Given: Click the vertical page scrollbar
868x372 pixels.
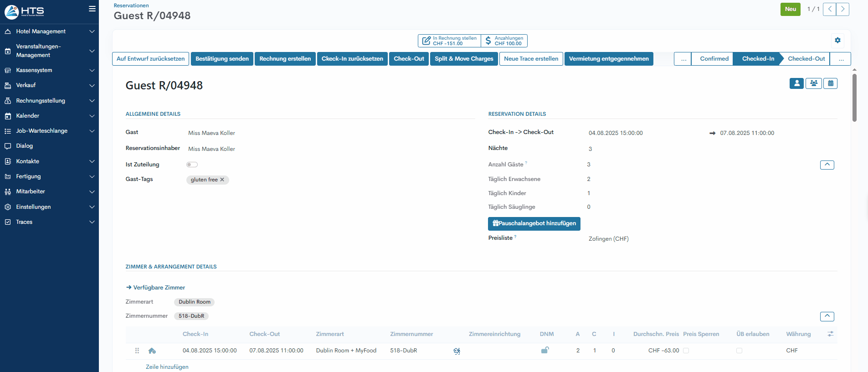Looking at the screenshot, I should click(x=854, y=98).
